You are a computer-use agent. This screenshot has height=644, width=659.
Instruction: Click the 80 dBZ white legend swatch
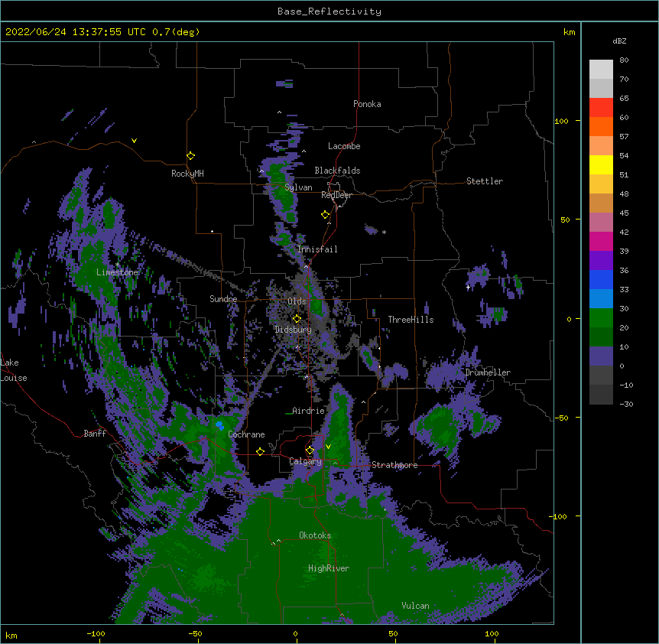[x=601, y=70]
